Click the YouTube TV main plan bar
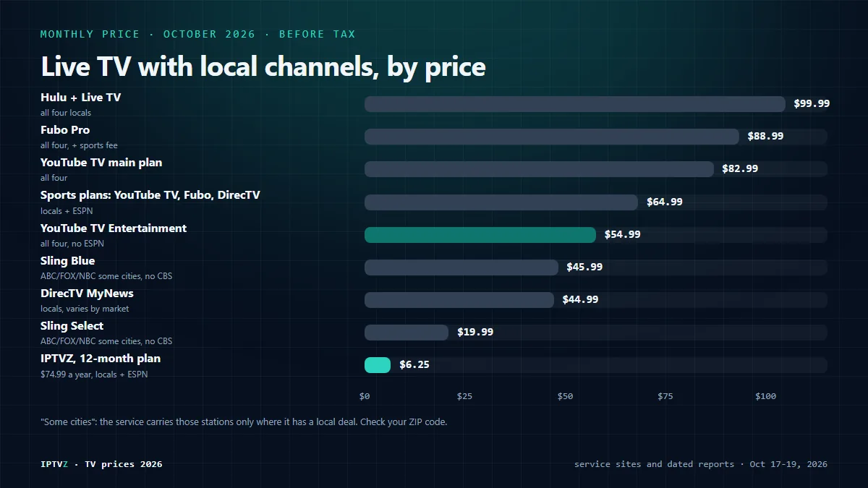 click(539, 169)
